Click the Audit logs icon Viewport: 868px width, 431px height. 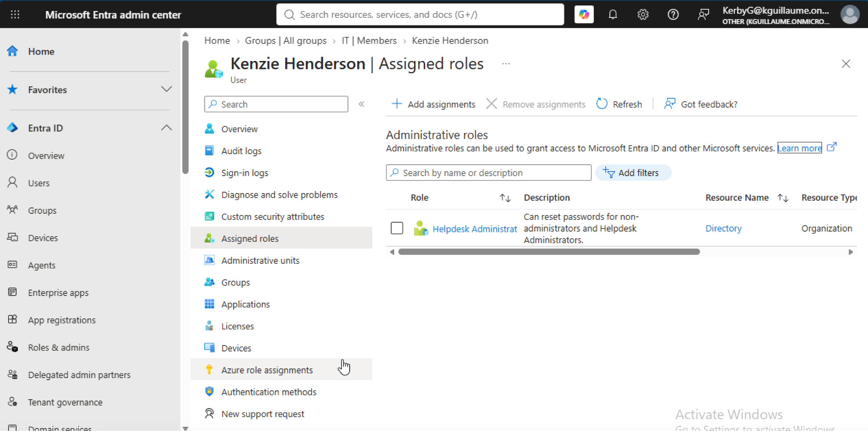tap(209, 150)
